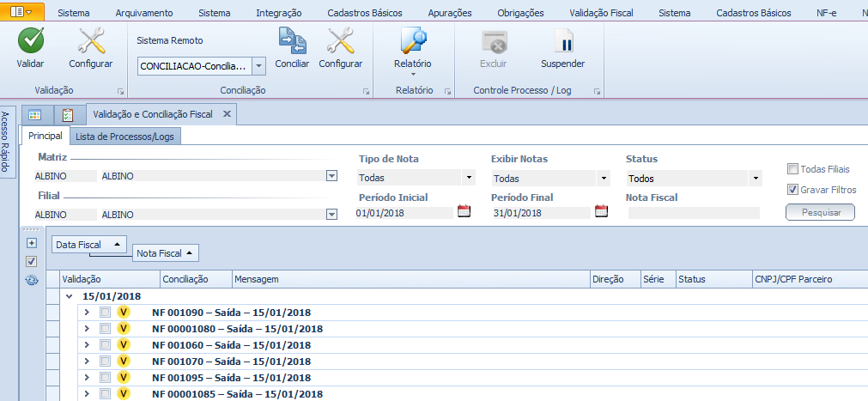The width and height of the screenshot is (868, 401).
Task: Expand the NF 00001080 row
Action: [x=87, y=329]
